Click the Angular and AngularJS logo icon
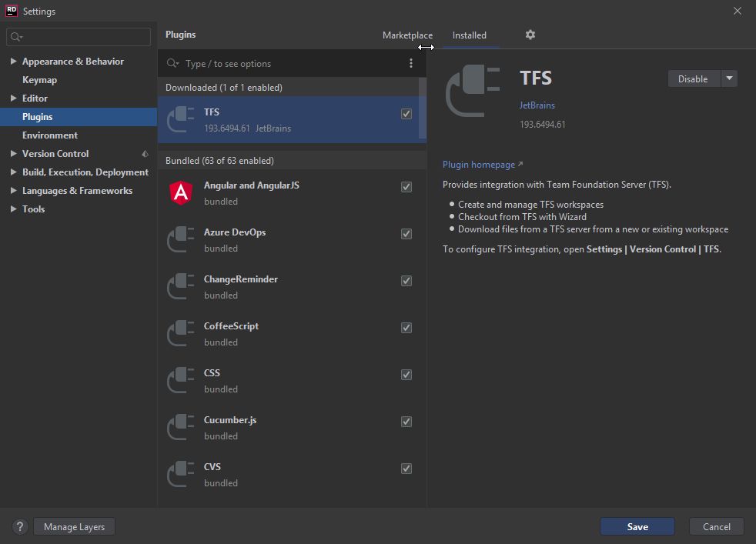The height and width of the screenshot is (544, 756). coord(181,192)
